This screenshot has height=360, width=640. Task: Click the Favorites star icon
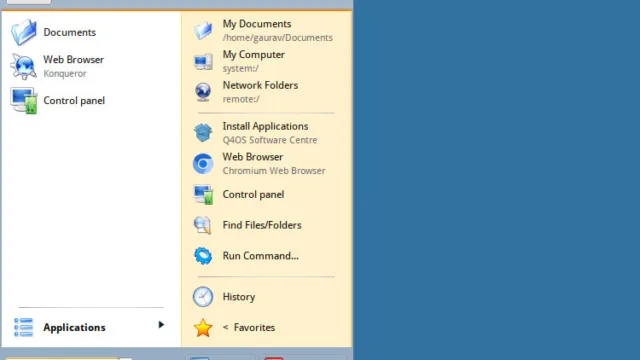pyautogui.click(x=203, y=327)
